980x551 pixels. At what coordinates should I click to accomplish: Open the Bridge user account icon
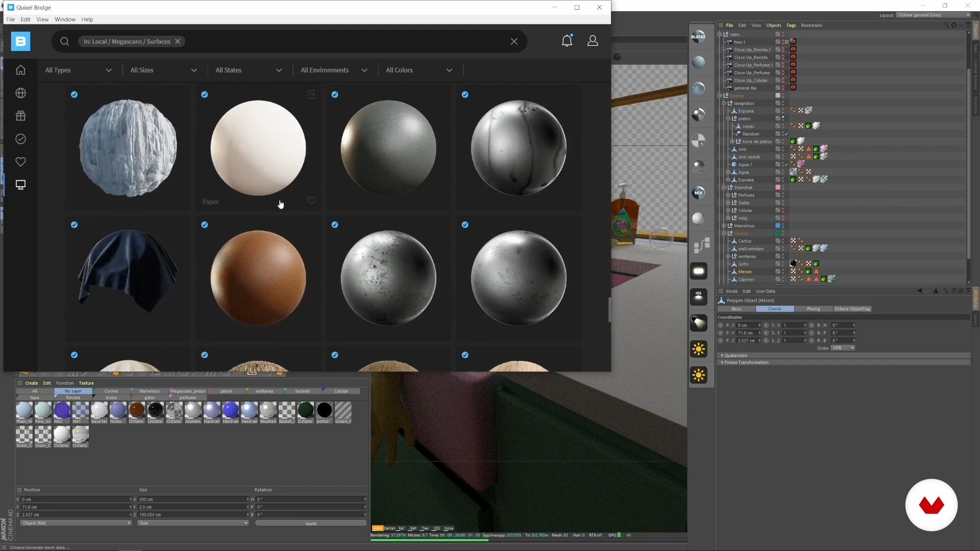coord(593,41)
